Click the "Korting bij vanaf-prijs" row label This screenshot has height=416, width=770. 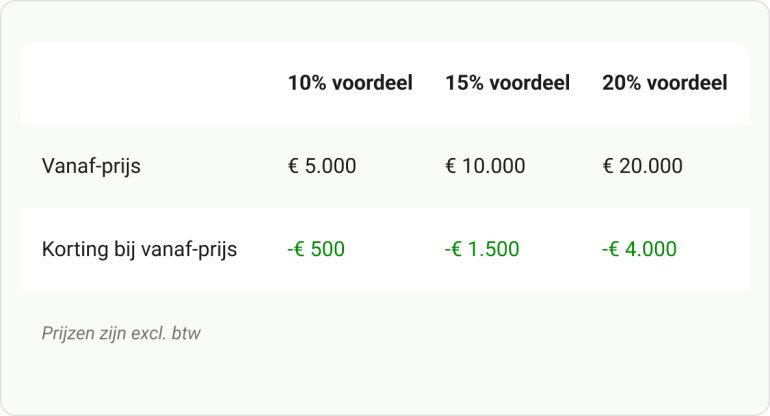click(139, 249)
